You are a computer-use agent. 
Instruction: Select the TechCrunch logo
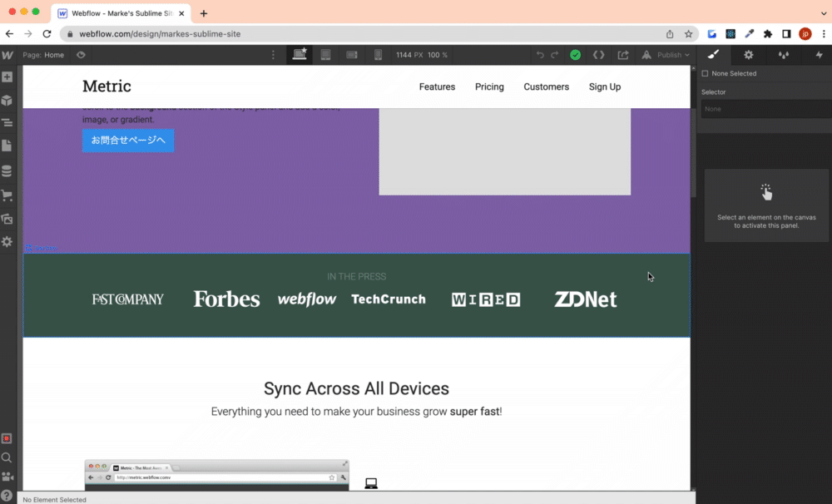(389, 299)
